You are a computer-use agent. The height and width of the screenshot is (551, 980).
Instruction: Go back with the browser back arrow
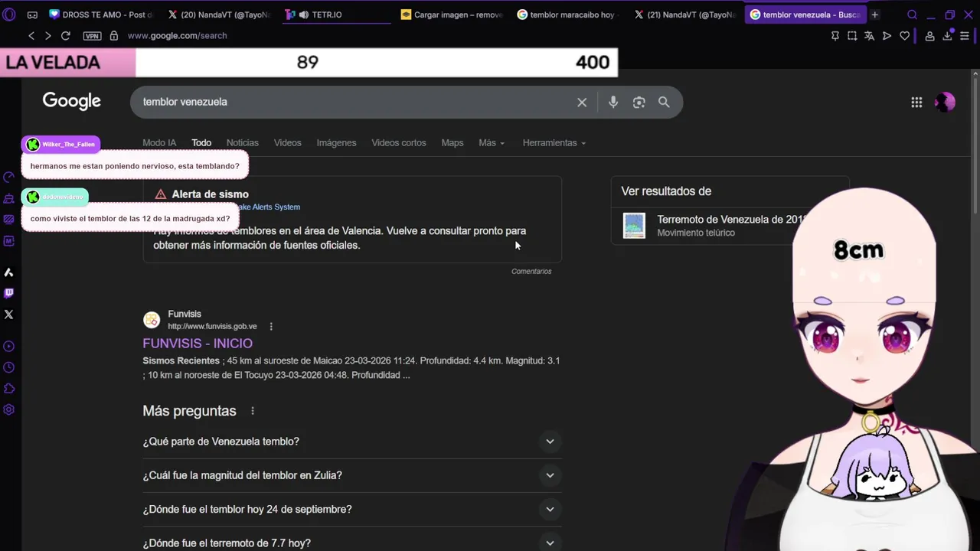click(31, 36)
